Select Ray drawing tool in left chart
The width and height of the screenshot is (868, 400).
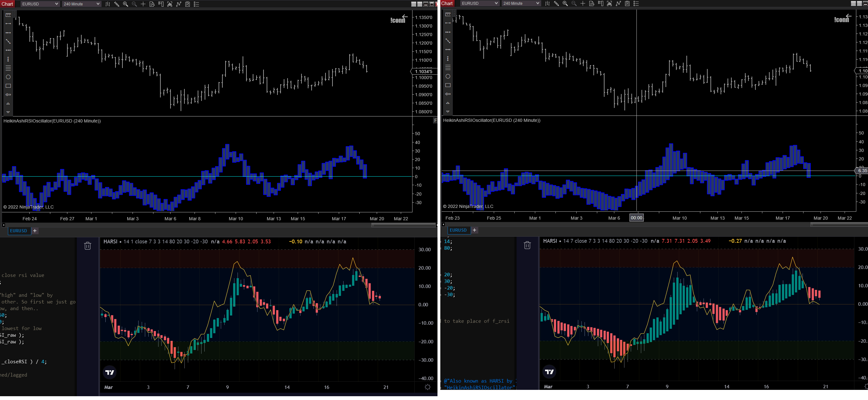click(8, 33)
